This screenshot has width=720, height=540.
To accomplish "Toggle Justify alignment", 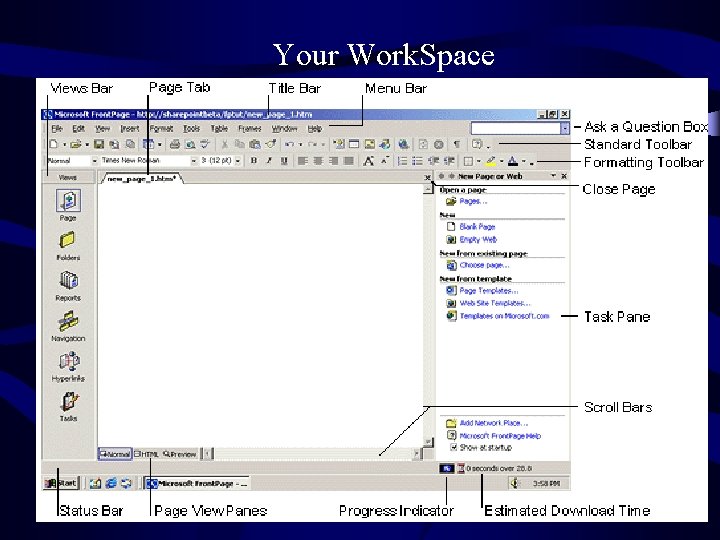I will pyautogui.click(x=349, y=161).
